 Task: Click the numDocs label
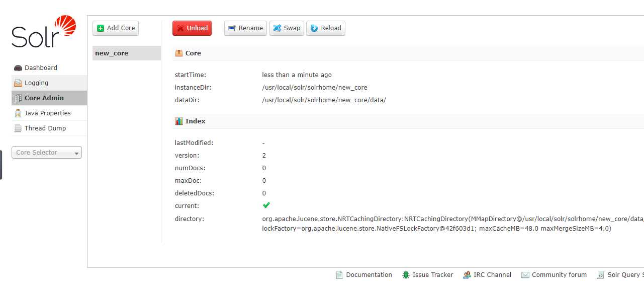tap(190, 168)
